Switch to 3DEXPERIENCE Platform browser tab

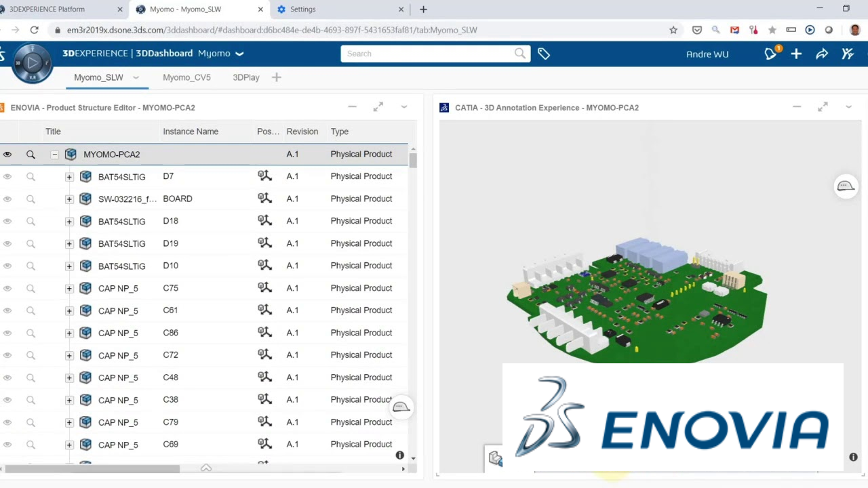(47, 9)
